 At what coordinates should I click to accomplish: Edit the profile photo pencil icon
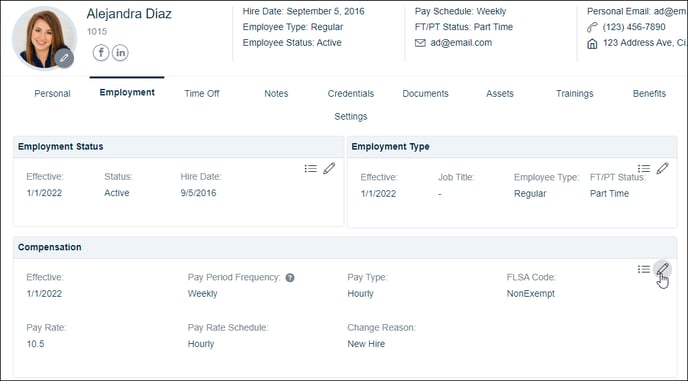click(x=64, y=58)
